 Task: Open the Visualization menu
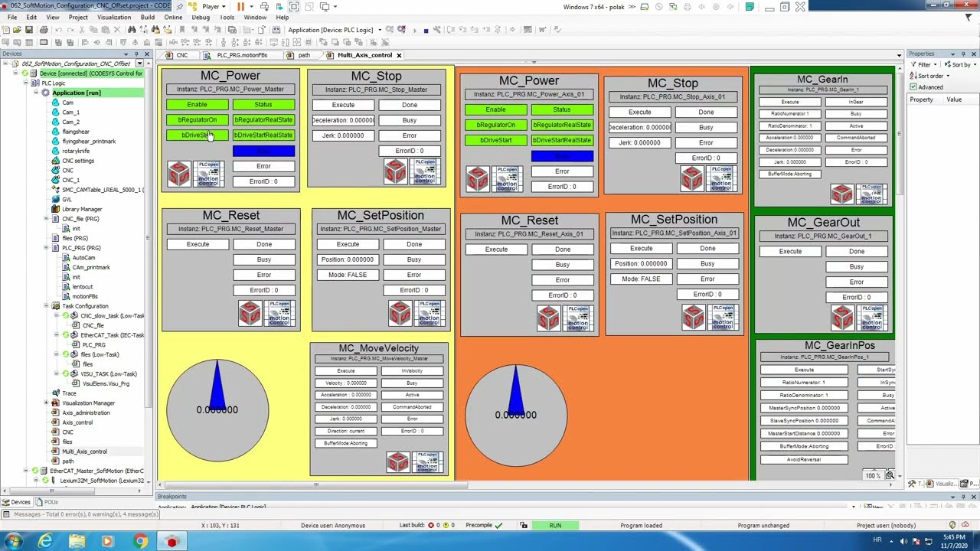point(114,17)
